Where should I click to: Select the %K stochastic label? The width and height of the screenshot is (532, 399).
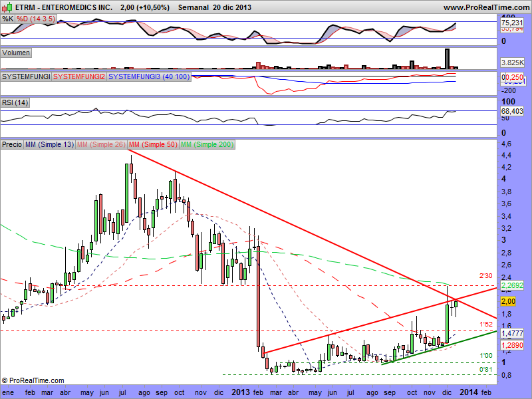(7, 19)
